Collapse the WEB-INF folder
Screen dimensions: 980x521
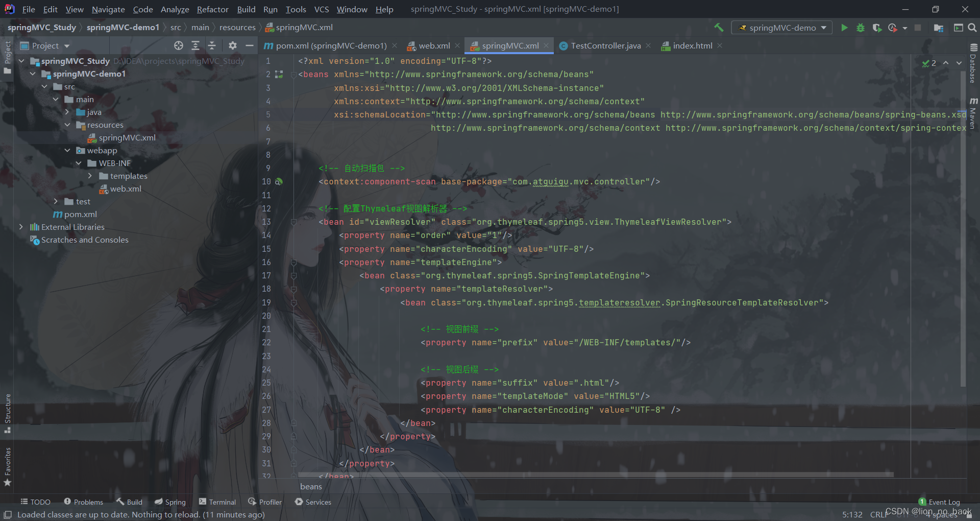[x=79, y=163]
